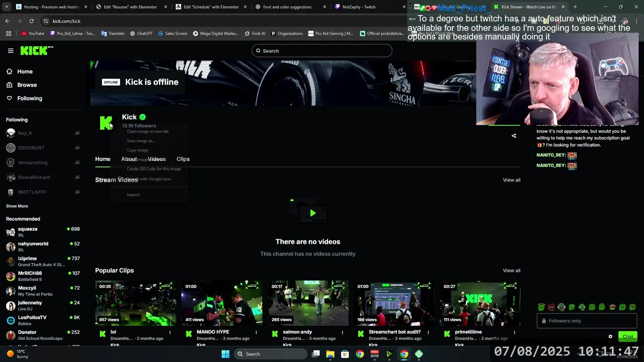644x362 pixels.
Task: Open the Chrome tab search chevron
Action: click(7, 7)
